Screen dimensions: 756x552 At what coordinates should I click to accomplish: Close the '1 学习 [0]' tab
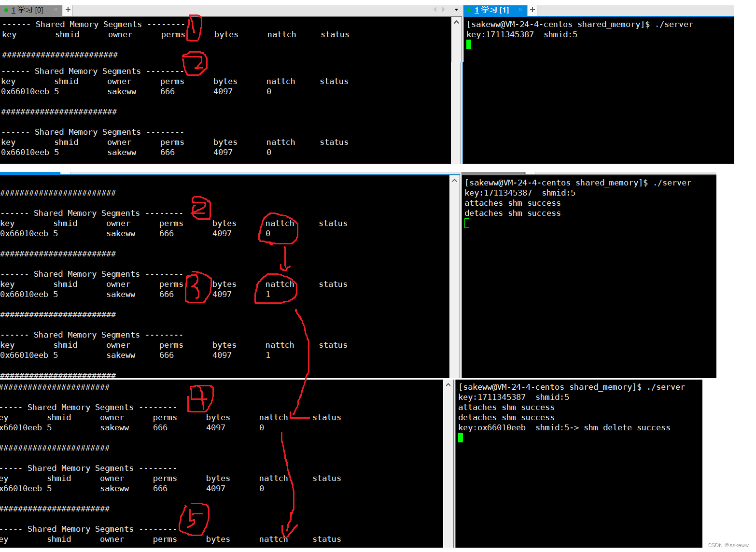click(x=56, y=10)
